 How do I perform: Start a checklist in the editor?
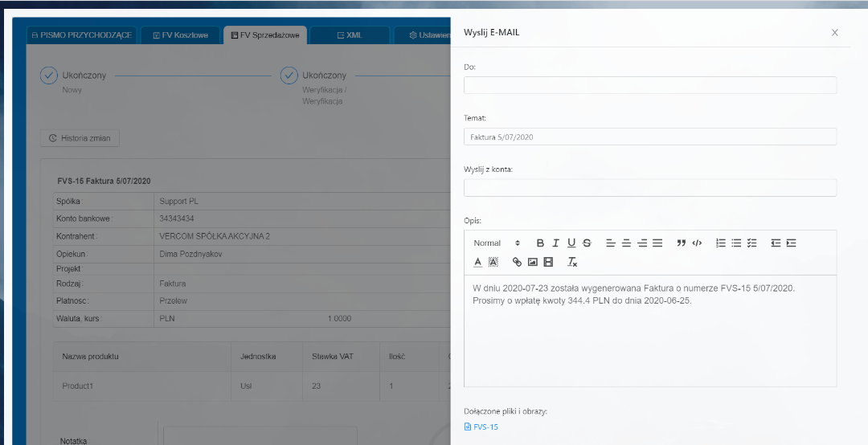751,243
